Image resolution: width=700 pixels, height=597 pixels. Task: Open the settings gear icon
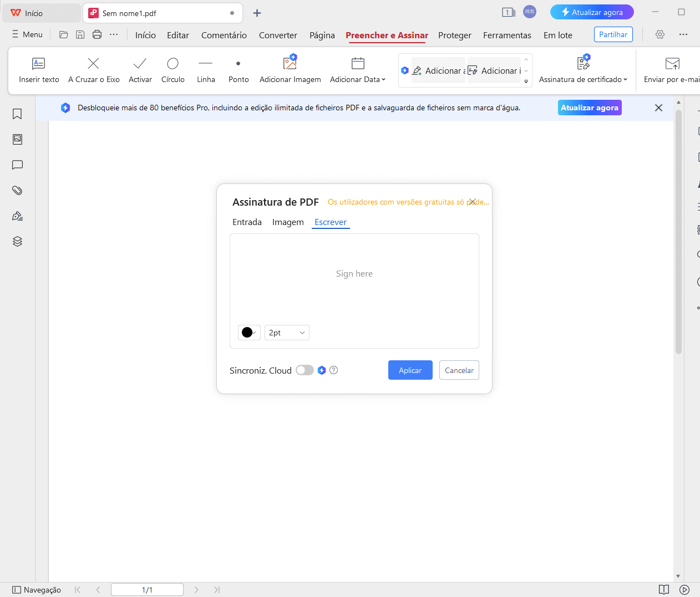coord(660,34)
